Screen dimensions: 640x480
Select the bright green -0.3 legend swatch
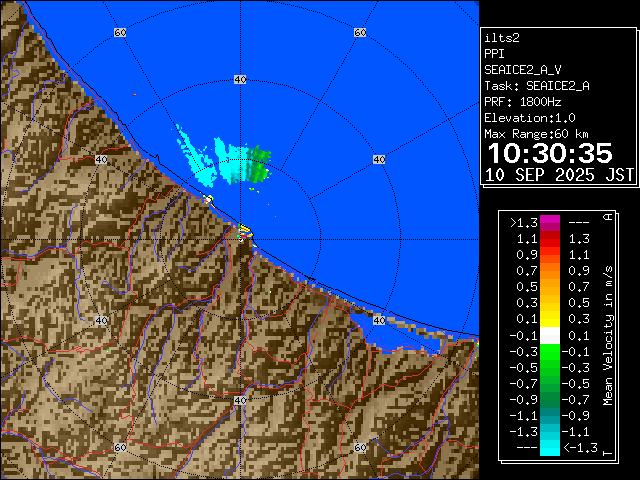click(x=549, y=352)
